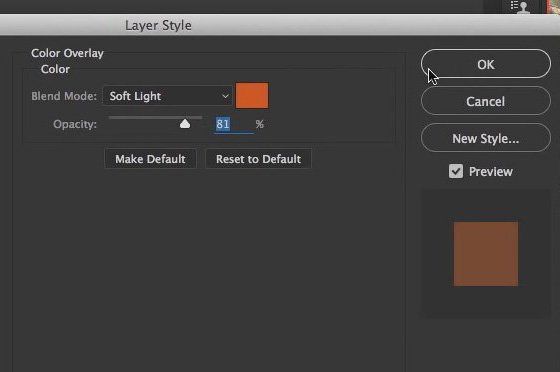This screenshot has height=372, width=560.
Task: Click the Make Default button
Action: tap(150, 159)
